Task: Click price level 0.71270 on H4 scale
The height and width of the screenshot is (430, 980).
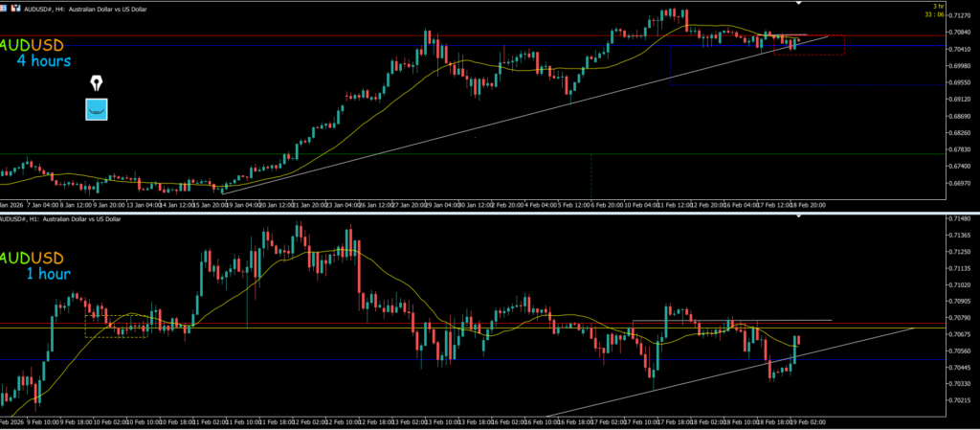Action: (957, 15)
